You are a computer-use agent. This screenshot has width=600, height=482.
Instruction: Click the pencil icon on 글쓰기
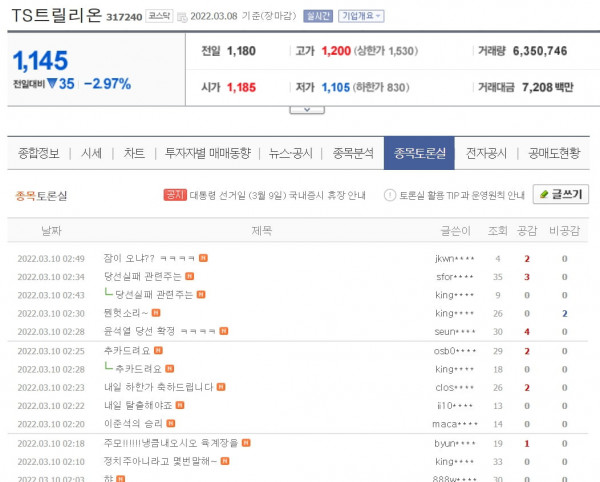(x=544, y=194)
